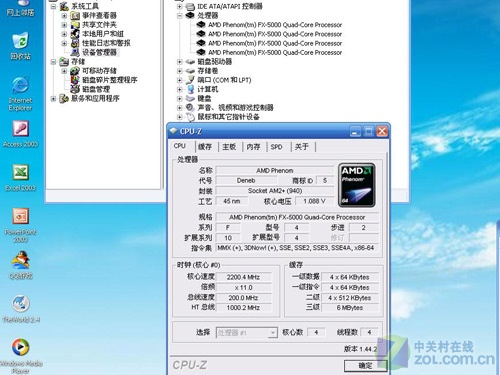Switch to the 主板 tab in CPU-Z
Viewport: 500px width, 375px height.
pyautogui.click(x=229, y=147)
